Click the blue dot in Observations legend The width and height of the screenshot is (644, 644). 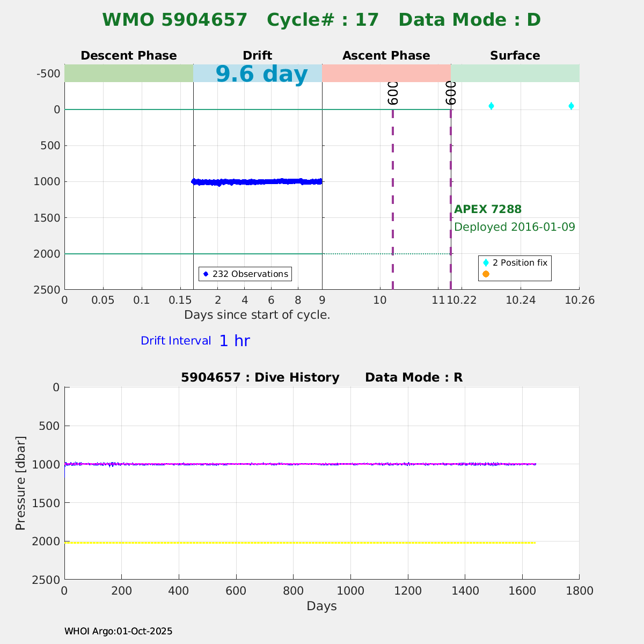pyautogui.click(x=206, y=274)
